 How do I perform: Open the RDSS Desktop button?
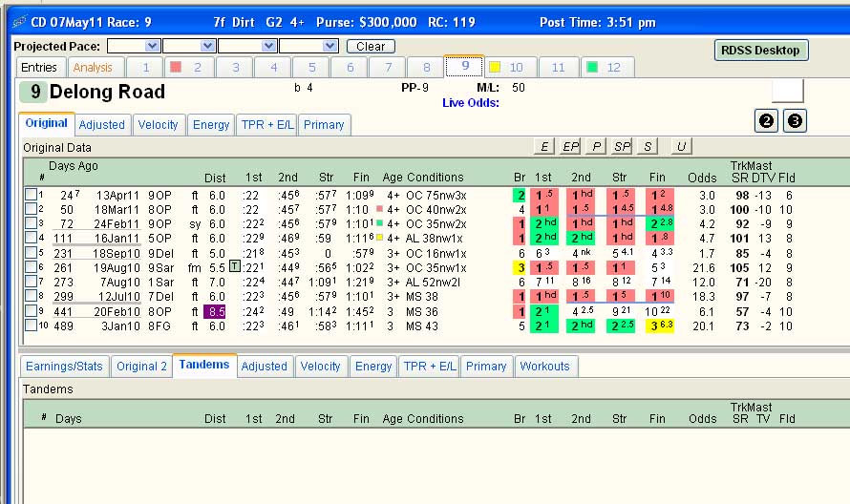(761, 50)
